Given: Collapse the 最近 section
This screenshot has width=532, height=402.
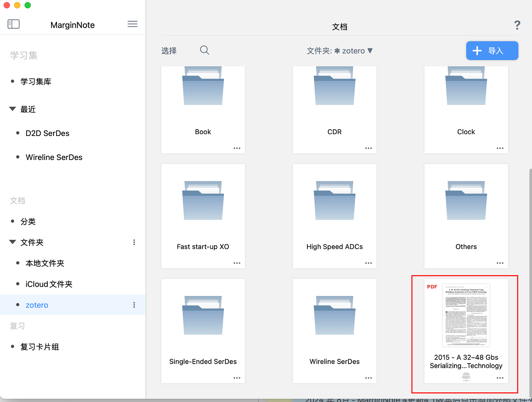Looking at the screenshot, I should 13,109.
